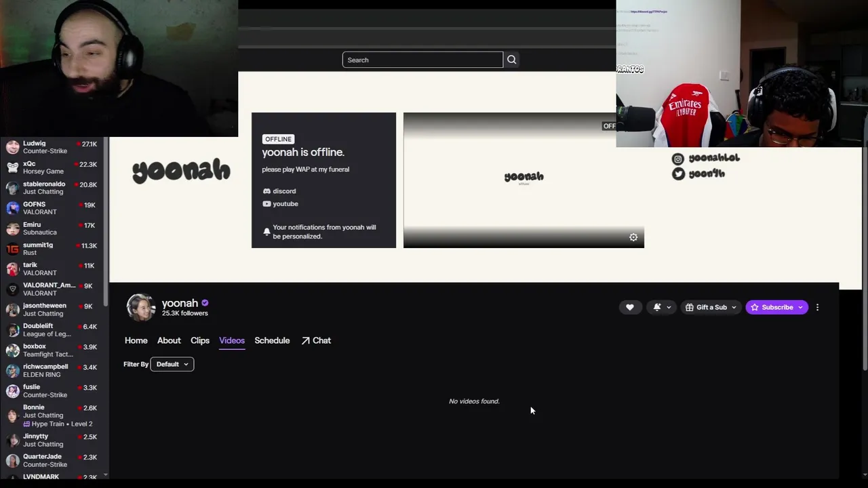Open Doublelift's League channel in sidebar
Screen dimensions: 868x488
coord(53,330)
